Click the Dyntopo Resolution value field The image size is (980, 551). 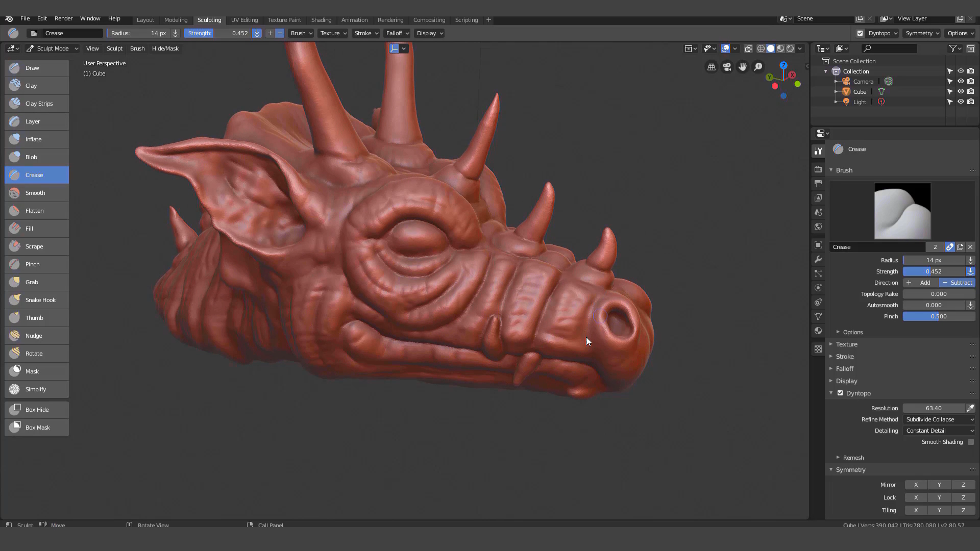click(x=934, y=408)
